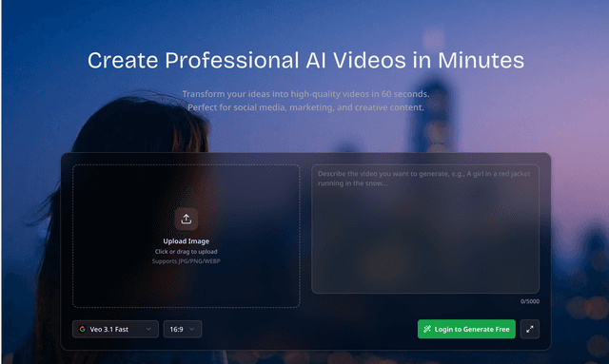Click the Upload Image drop zone

pos(187,236)
